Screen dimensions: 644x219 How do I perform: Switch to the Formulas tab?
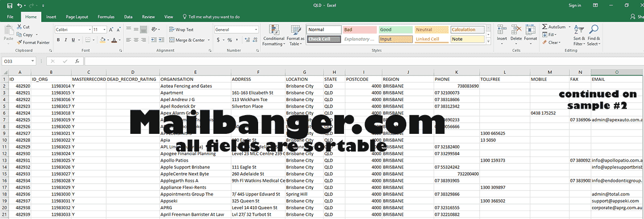pos(106,17)
